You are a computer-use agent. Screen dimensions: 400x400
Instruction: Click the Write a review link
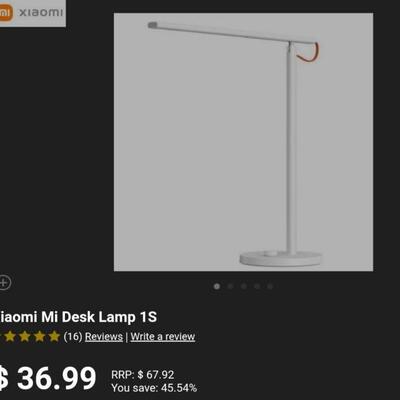click(163, 337)
